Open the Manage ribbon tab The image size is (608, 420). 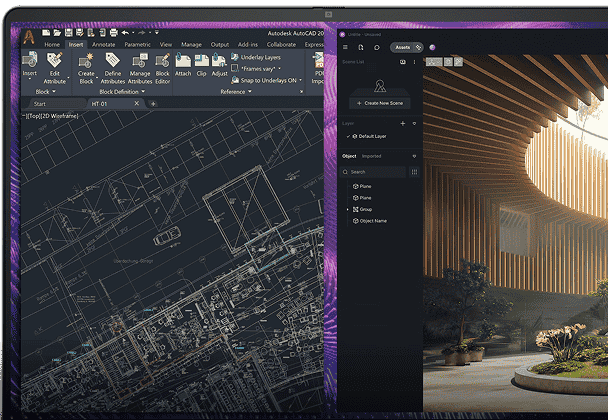[191, 45]
